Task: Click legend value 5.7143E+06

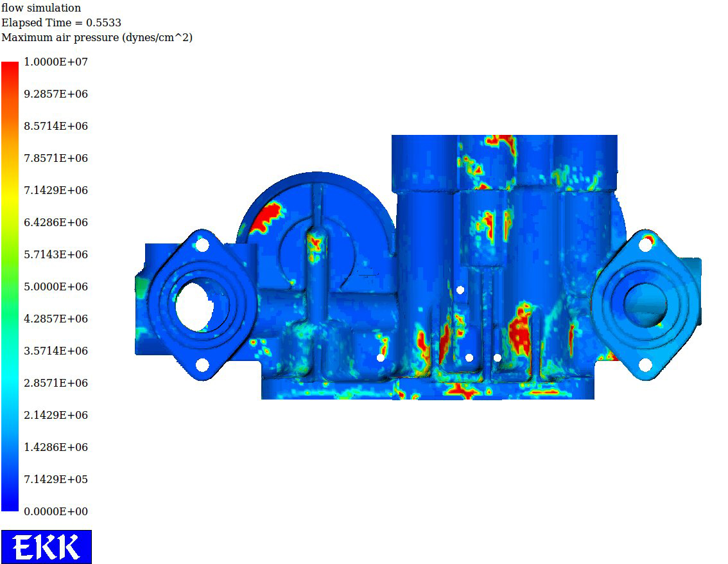Action: click(56, 254)
